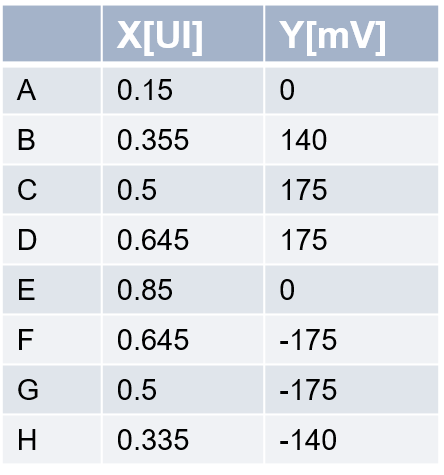Select the cell with value 140
This screenshot has width=444, height=475.
click(x=352, y=140)
